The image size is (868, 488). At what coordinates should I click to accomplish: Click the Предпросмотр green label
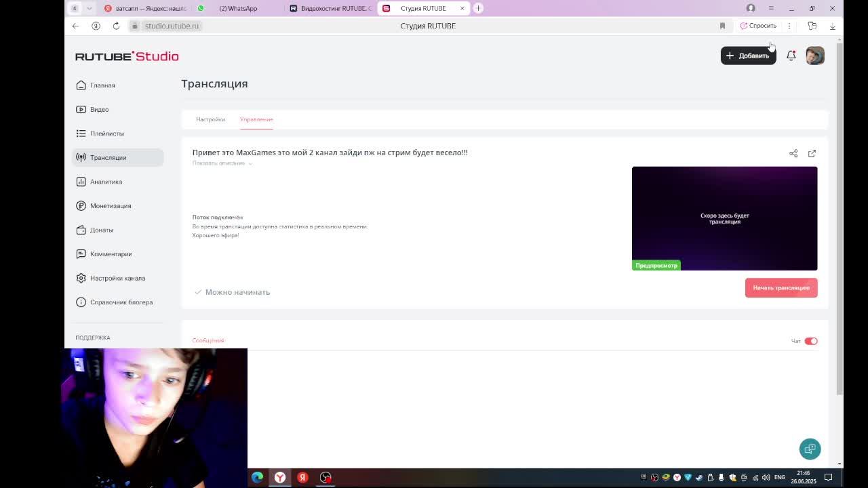click(x=656, y=265)
